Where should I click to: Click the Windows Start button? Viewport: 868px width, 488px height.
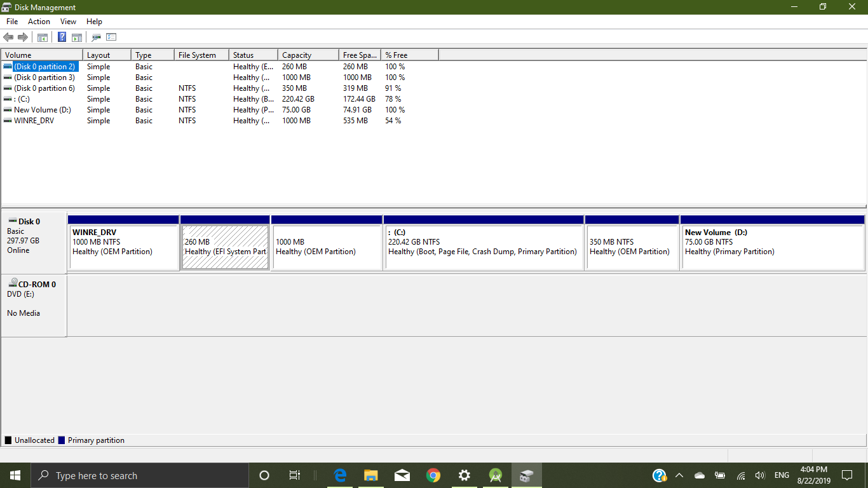(x=15, y=475)
